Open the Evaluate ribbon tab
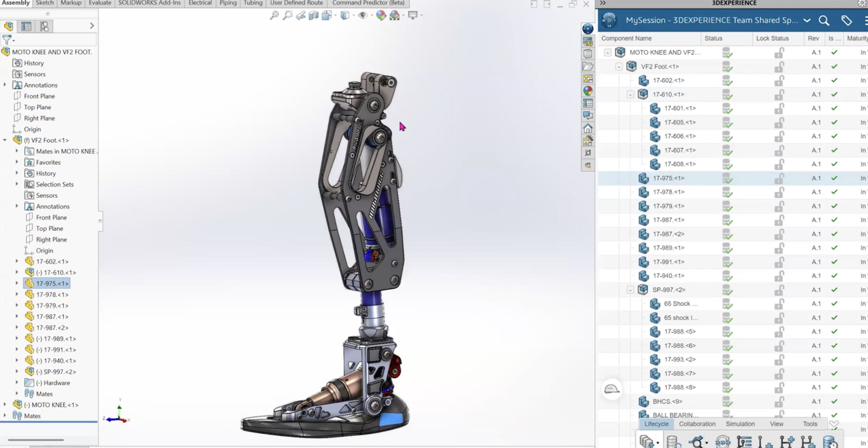The height and width of the screenshot is (448, 868). coord(100,3)
